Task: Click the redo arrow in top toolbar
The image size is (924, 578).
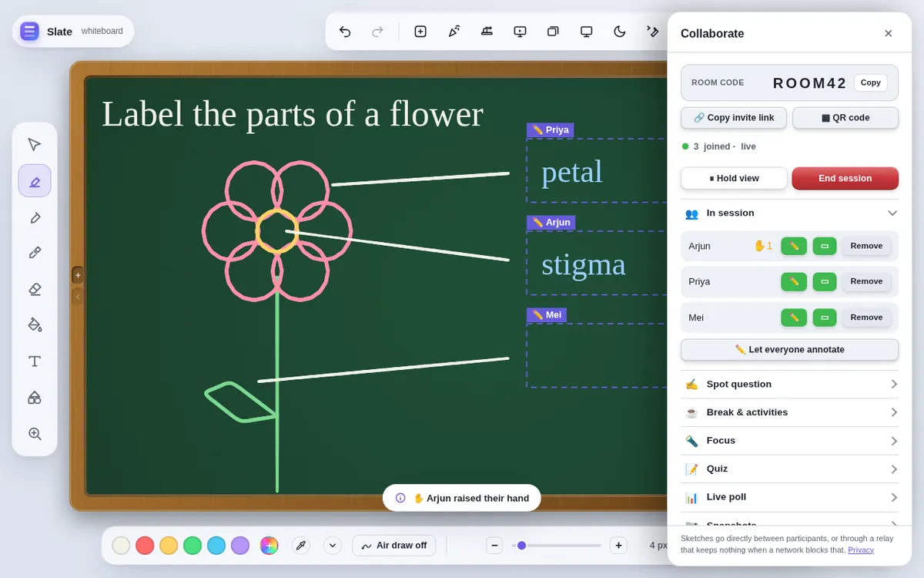Action: (x=377, y=32)
